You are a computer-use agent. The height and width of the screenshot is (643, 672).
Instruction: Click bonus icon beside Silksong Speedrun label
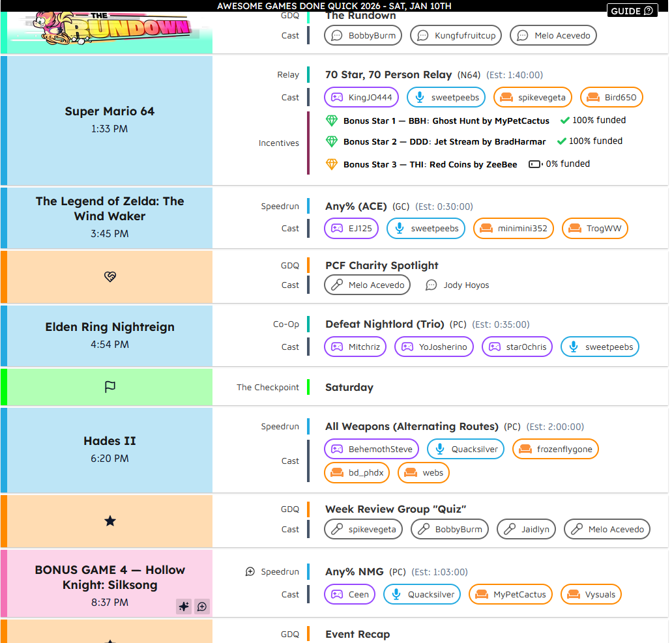pyautogui.click(x=250, y=571)
